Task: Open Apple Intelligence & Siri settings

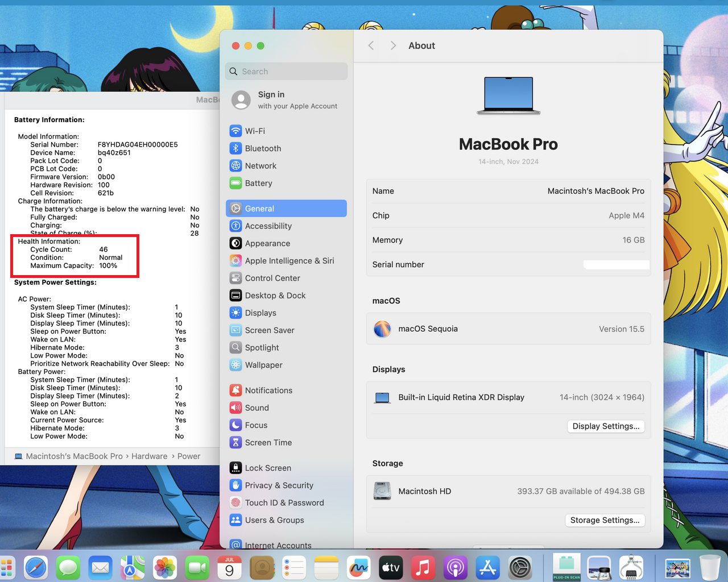Action: point(286,260)
